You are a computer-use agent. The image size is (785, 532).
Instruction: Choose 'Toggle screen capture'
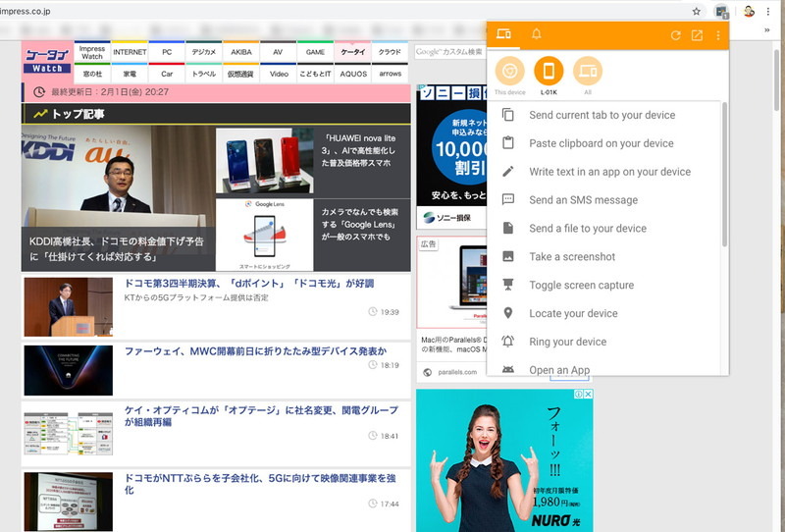[x=581, y=285]
